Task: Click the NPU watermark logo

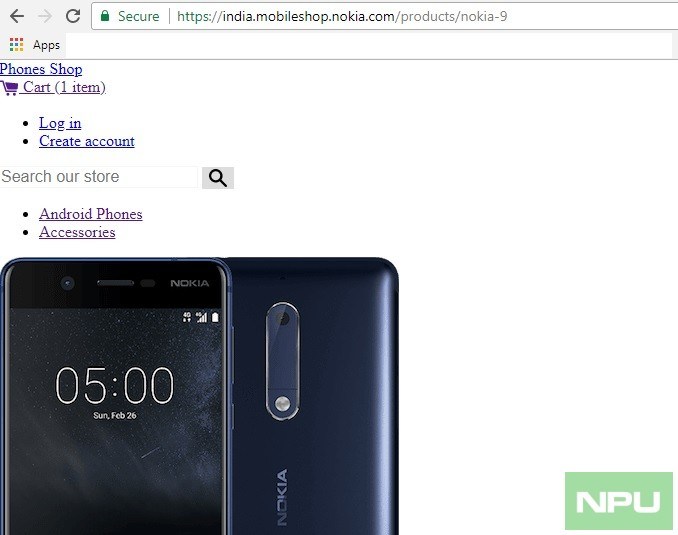Action: (x=619, y=501)
